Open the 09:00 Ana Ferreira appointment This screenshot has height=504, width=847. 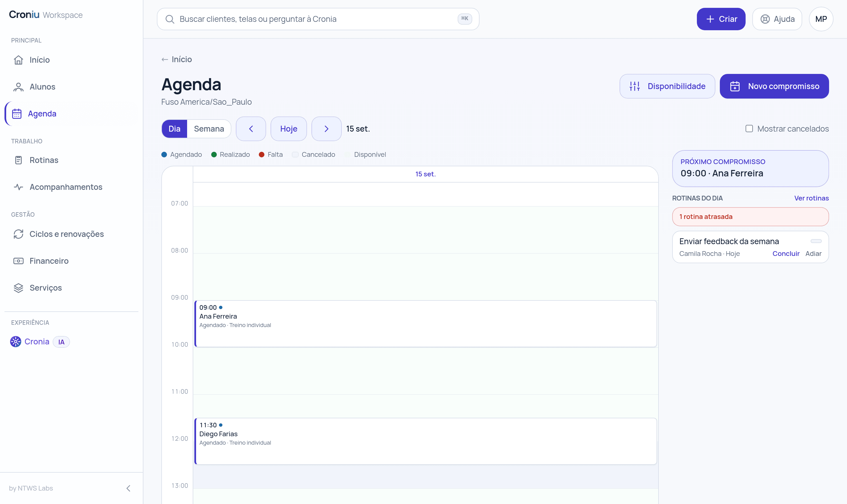[x=425, y=324]
